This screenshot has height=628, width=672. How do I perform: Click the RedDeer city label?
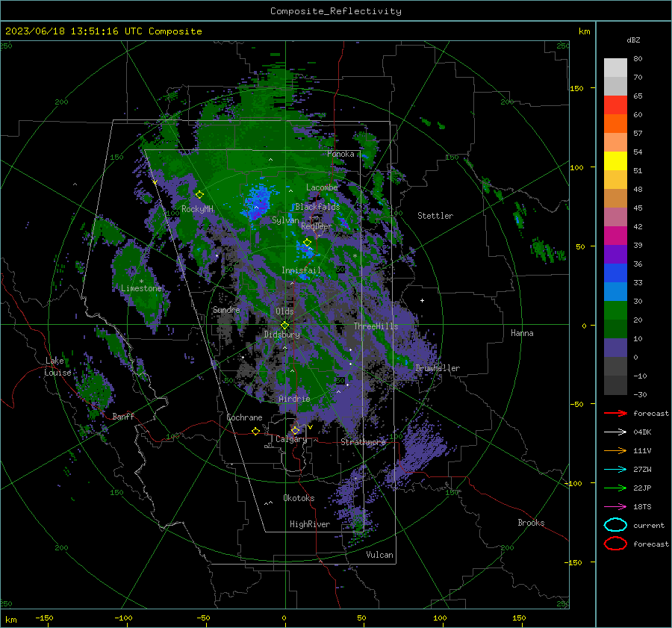click(317, 226)
